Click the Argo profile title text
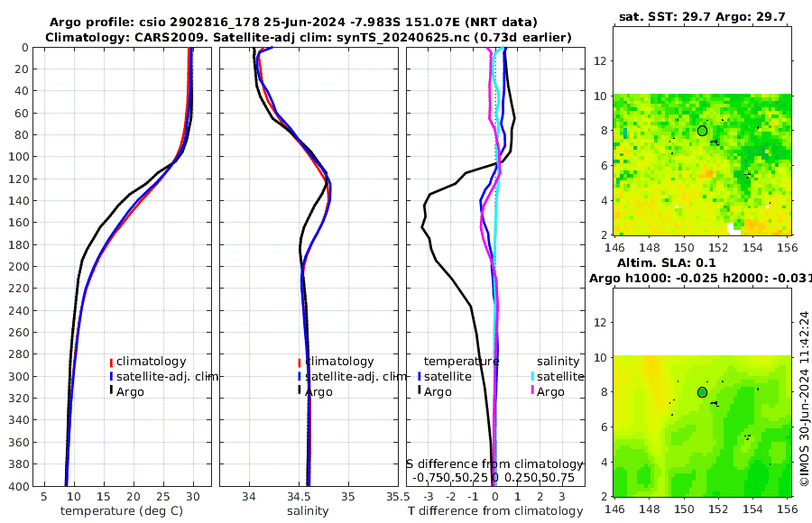 point(293,23)
